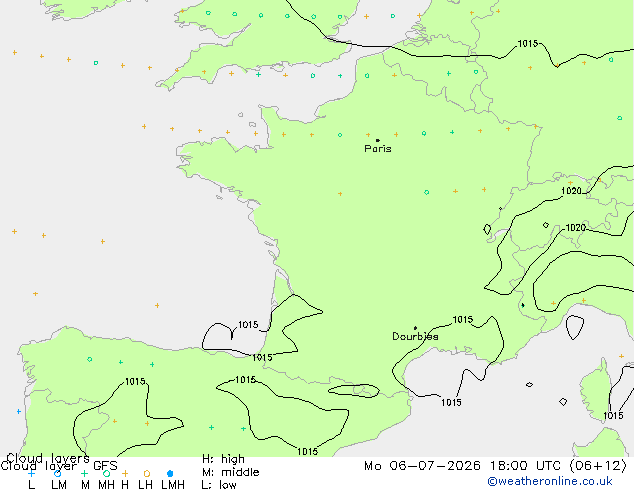Click the 'LMH' legend label

click(x=173, y=484)
